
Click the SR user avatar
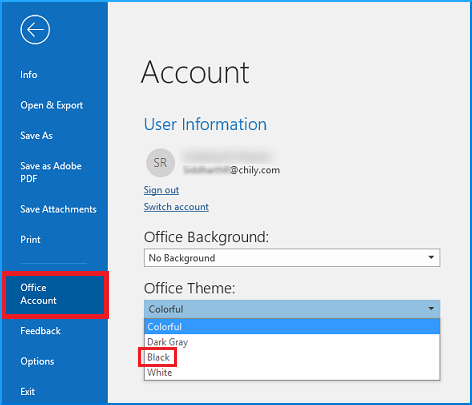click(160, 163)
